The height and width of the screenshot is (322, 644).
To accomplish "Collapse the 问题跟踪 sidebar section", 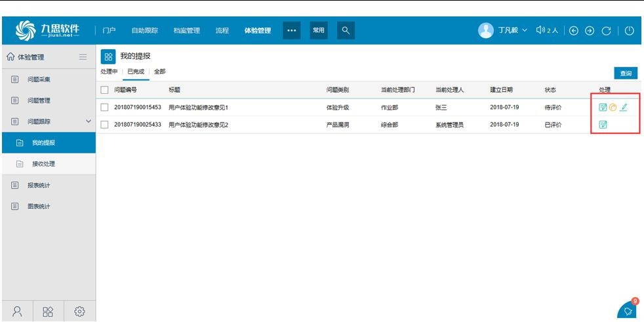I will [89, 121].
